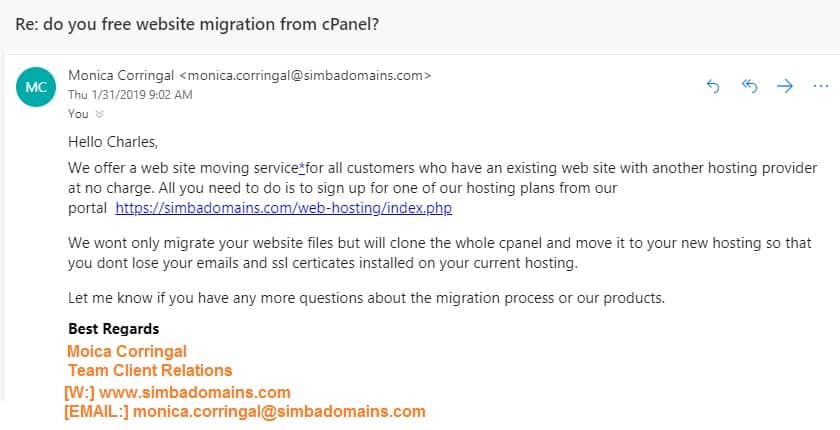840x430 pixels.
Task: Select the Team Client Relations signature line
Action: pos(150,370)
